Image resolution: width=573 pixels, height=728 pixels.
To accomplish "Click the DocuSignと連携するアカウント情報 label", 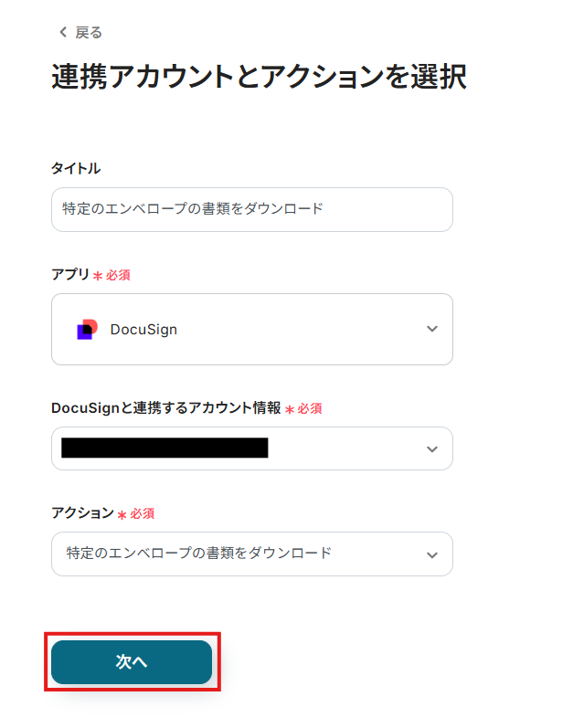I will (166, 408).
